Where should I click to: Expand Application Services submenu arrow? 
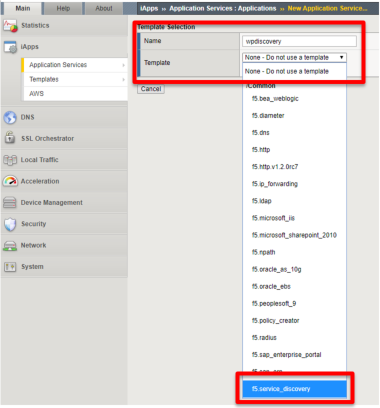[123, 65]
